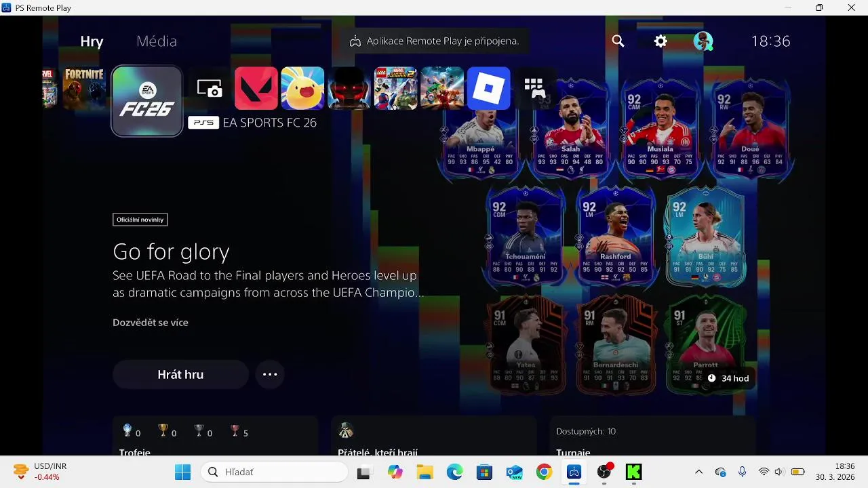Click the gold trophy count icon
The width and height of the screenshot is (868, 488).
click(x=163, y=430)
